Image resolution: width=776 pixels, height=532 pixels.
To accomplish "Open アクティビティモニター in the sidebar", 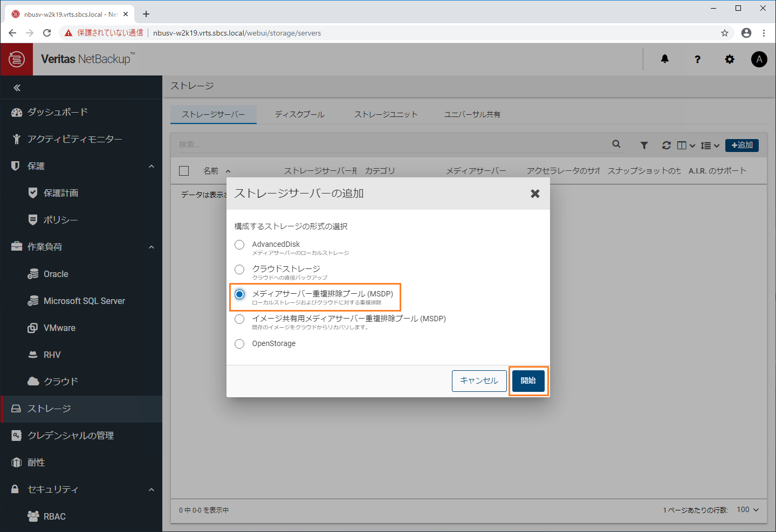I will [74, 139].
